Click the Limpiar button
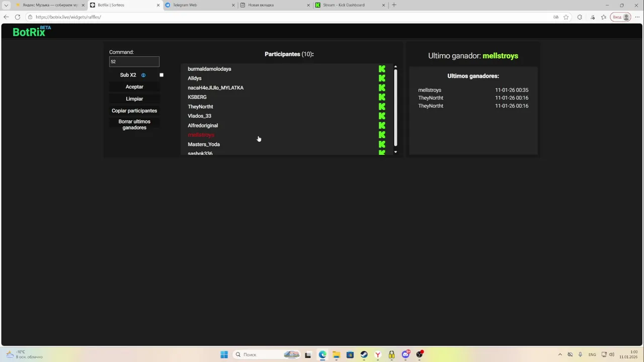The image size is (644, 362). (x=134, y=99)
